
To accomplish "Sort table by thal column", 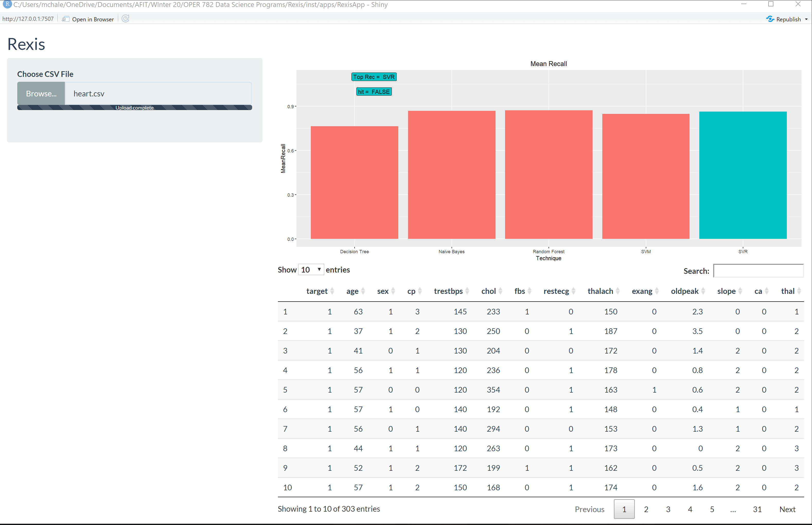I will click(791, 291).
